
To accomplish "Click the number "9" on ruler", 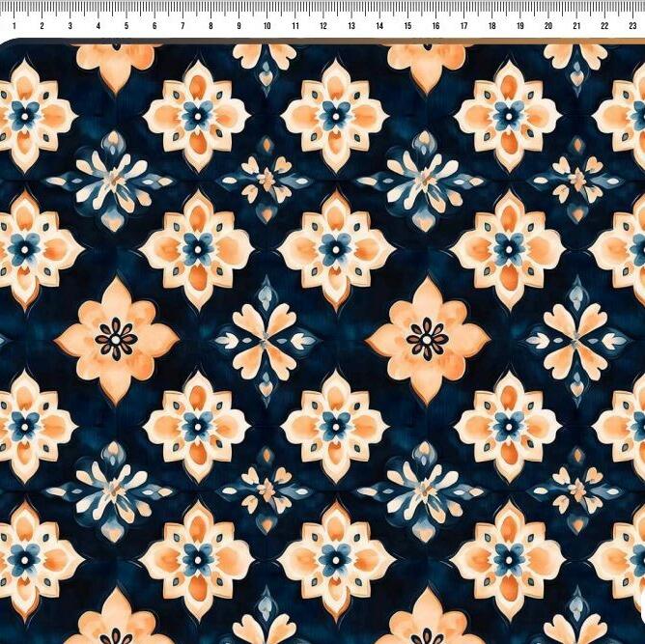I will tap(238, 26).
